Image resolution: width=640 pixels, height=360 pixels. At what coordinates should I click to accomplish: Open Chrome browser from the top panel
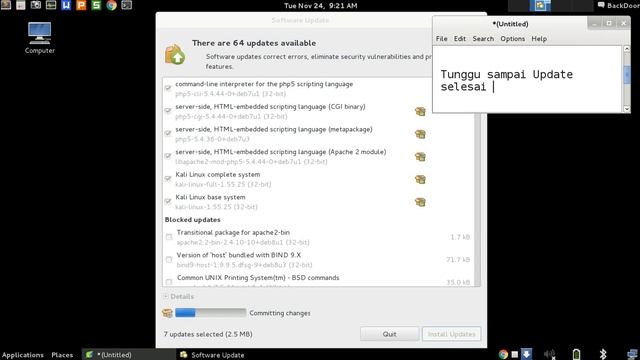tap(111, 5)
